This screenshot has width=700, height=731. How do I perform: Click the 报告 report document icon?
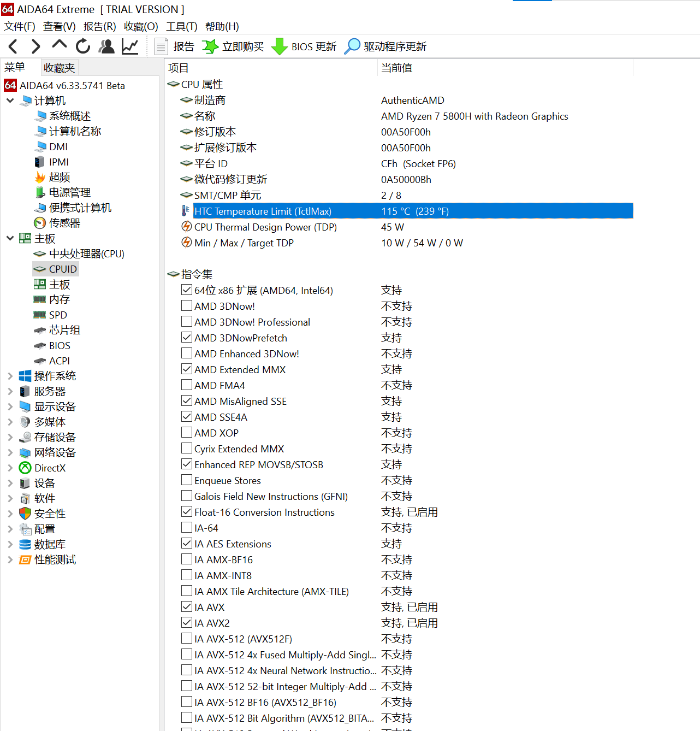click(161, 46)
